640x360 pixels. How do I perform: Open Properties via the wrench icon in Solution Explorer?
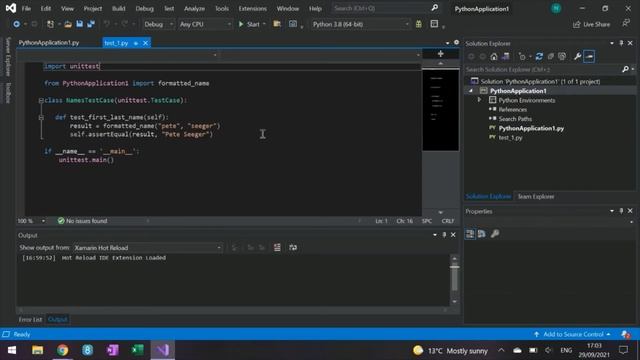coord(578,57)
